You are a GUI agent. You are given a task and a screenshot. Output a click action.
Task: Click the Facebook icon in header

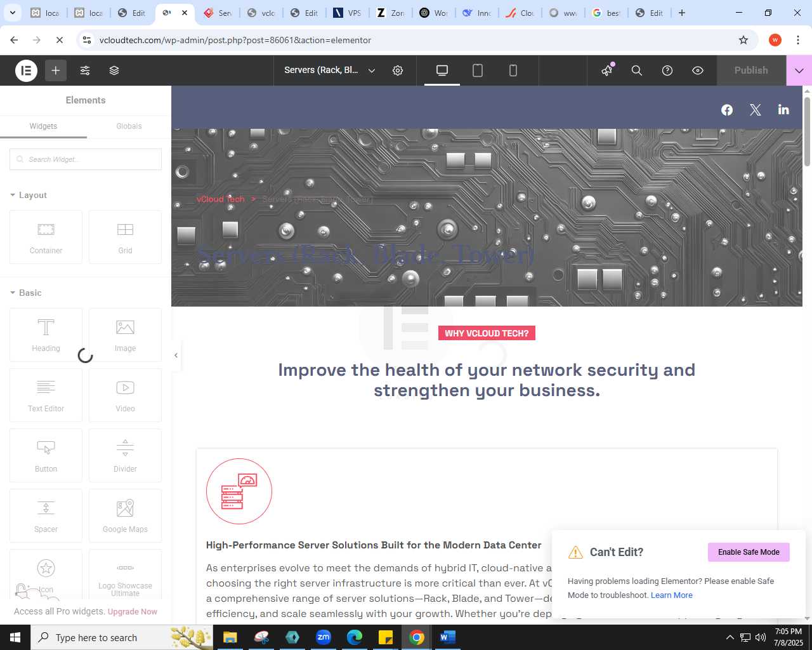pos(727,110)
